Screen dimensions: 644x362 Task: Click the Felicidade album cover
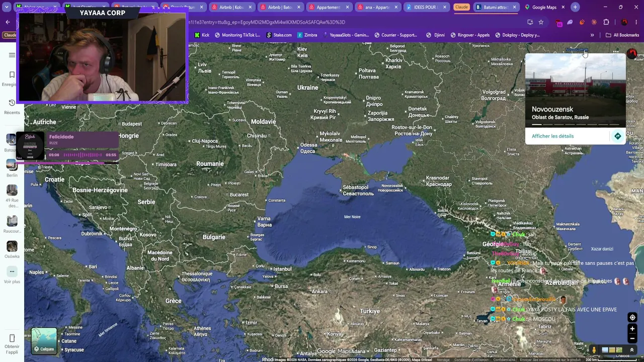click(x=30, y=145)
